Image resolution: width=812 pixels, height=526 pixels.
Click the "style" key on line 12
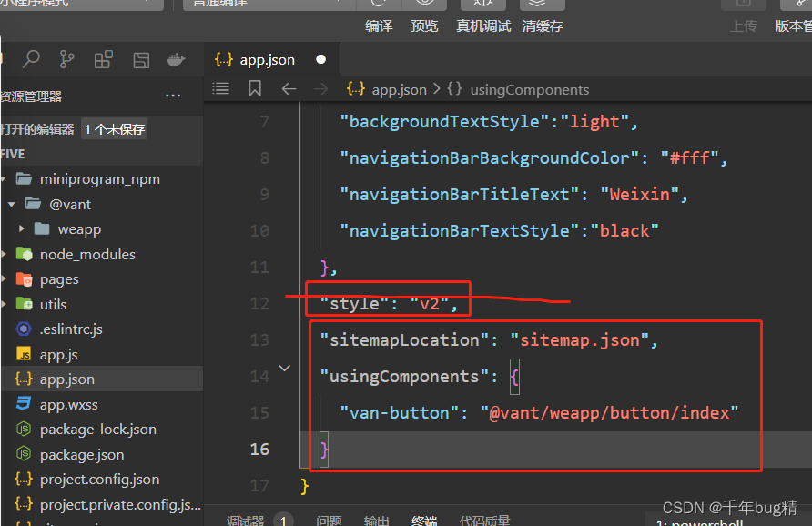[x=354, y=303]
